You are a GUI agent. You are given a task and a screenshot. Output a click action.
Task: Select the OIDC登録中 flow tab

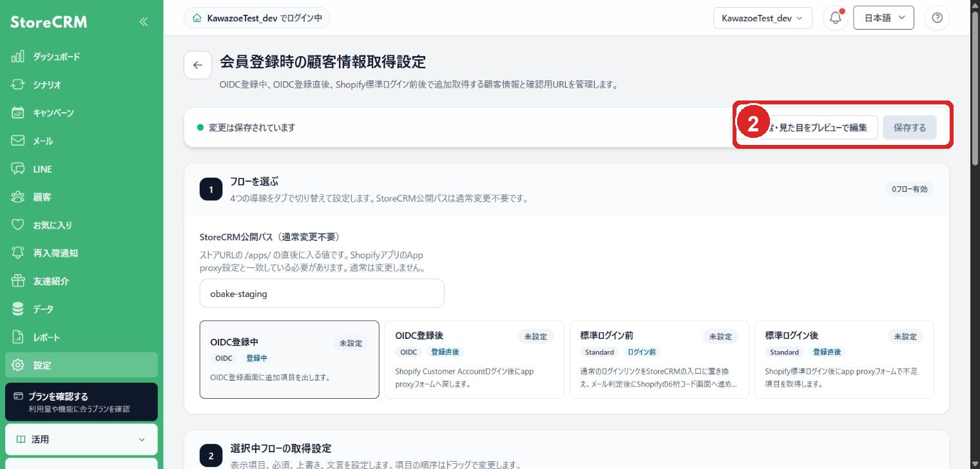(289, 359)
